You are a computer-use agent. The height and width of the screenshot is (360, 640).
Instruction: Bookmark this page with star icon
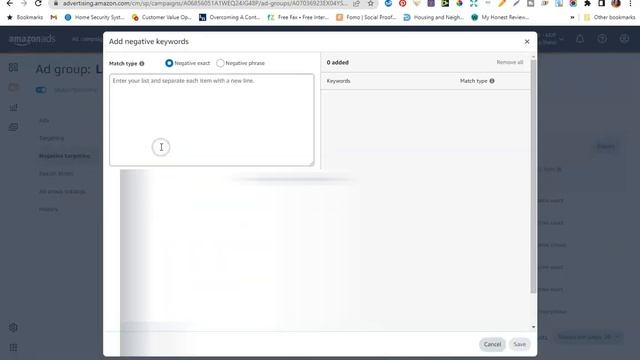tap(370, 4)
